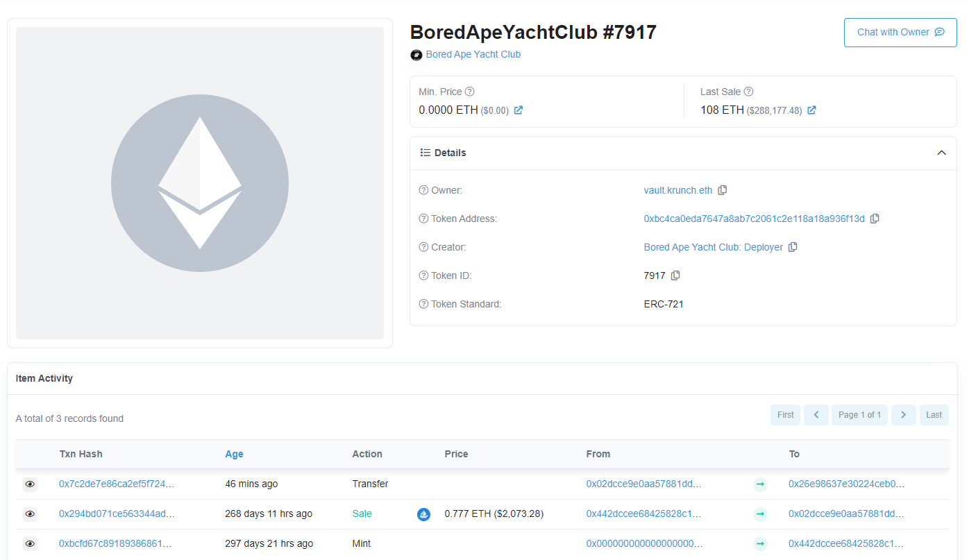969x560 pixels.
Task: Click Page 1 of 1 indicator
Action: (860, 415)
